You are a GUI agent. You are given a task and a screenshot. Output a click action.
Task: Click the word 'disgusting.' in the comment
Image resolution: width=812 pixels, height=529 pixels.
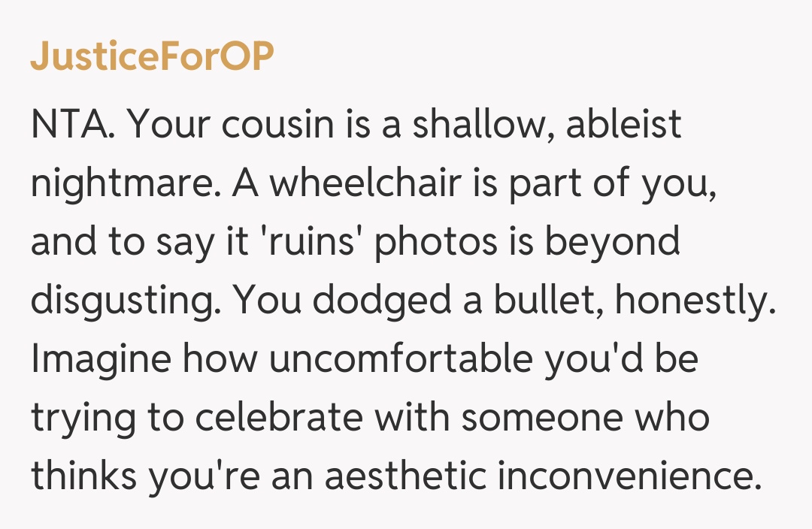[125, 301]
